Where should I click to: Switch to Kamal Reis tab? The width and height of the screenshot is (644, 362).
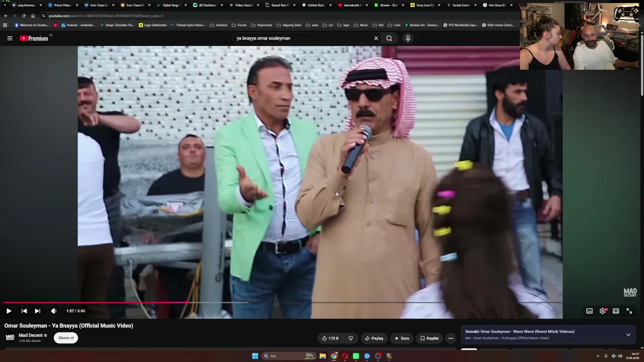280,5
